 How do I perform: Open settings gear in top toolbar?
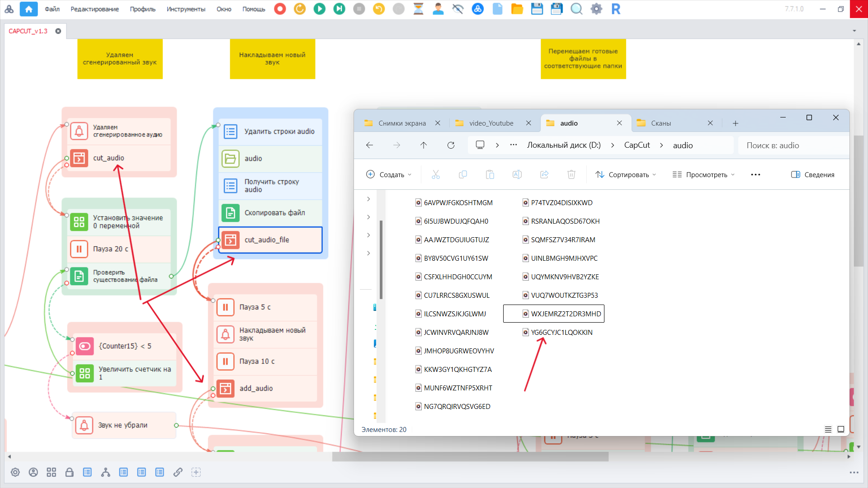pos(596,9)
